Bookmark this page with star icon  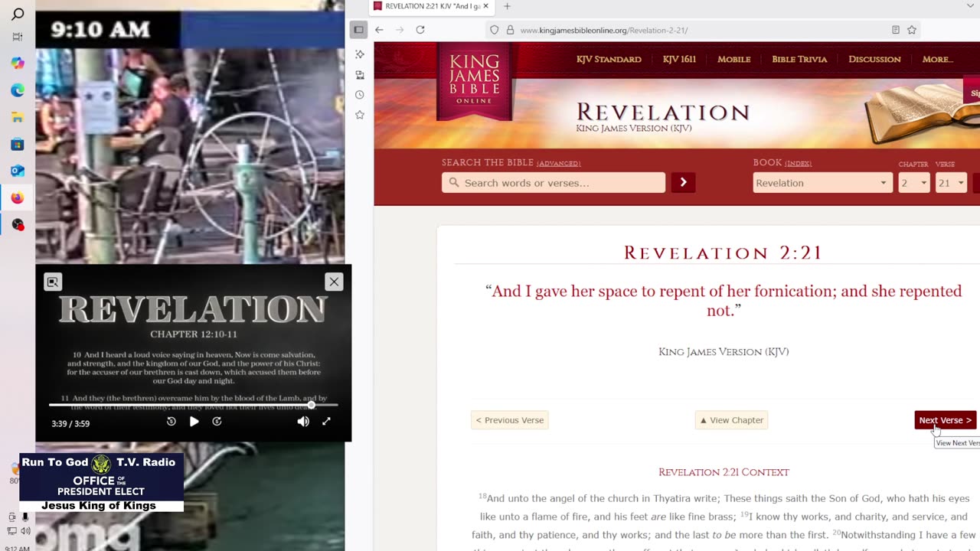[x=912, y=30]
